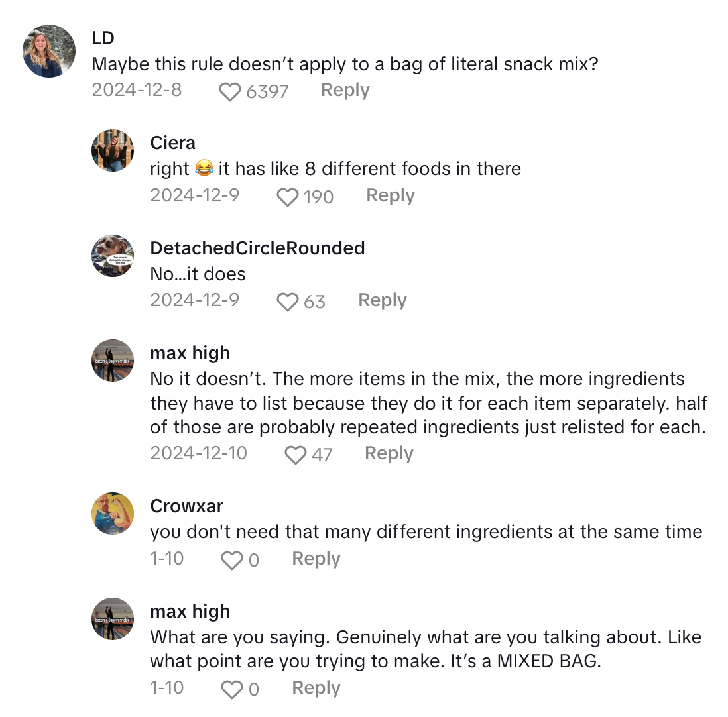Reply to Crowxar's comment
This screenshot has width=728, height=717.
(x=316, y=559)
